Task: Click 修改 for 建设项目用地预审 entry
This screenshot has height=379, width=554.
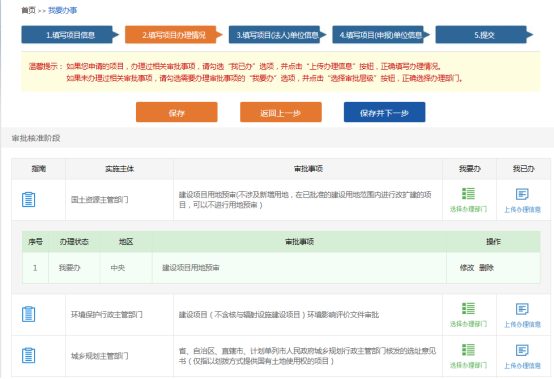Action: click(x=467, y=268)
